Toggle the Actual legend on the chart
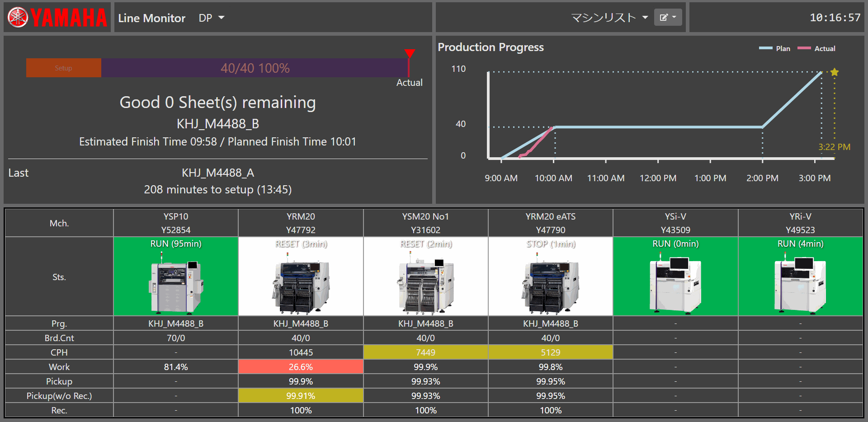This screenshot has width=868, height=422. point(817,48)
